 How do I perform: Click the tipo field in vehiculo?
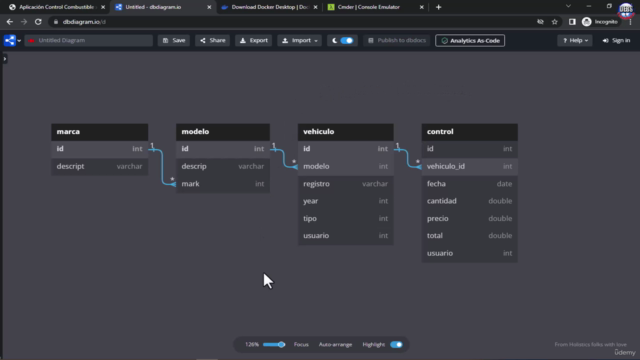tap(346, 218)
